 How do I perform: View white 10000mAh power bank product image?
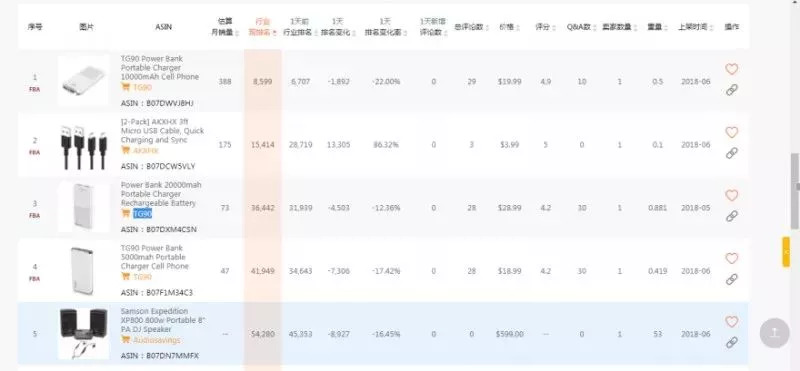pyautogui.click(x=83, y=80)
